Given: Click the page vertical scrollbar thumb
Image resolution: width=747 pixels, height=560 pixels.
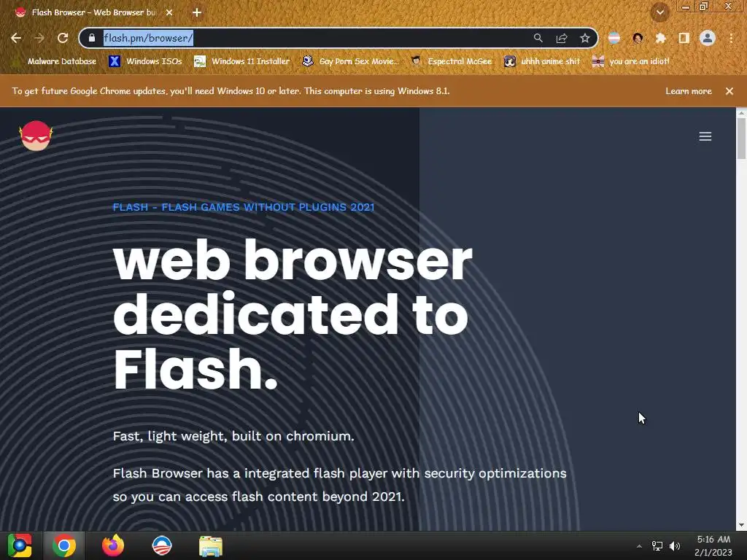Looking at the screenshot, I should pos(741,139).
